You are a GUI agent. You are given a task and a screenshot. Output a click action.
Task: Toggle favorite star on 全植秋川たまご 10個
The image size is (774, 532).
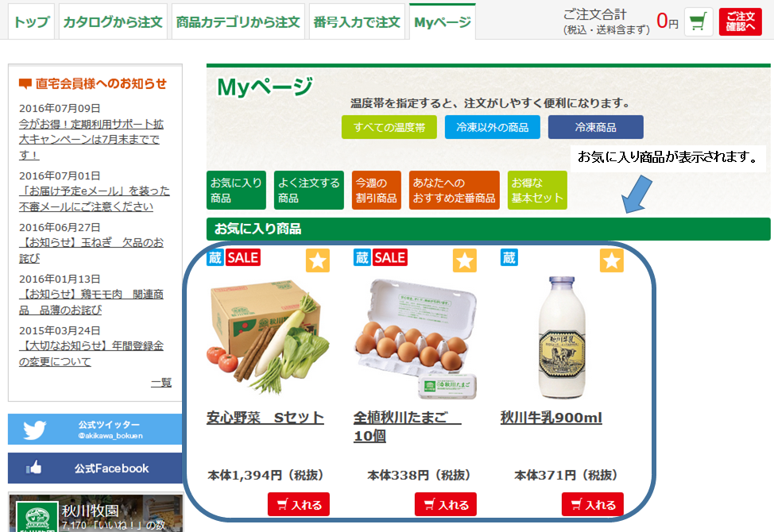point(465,260)
